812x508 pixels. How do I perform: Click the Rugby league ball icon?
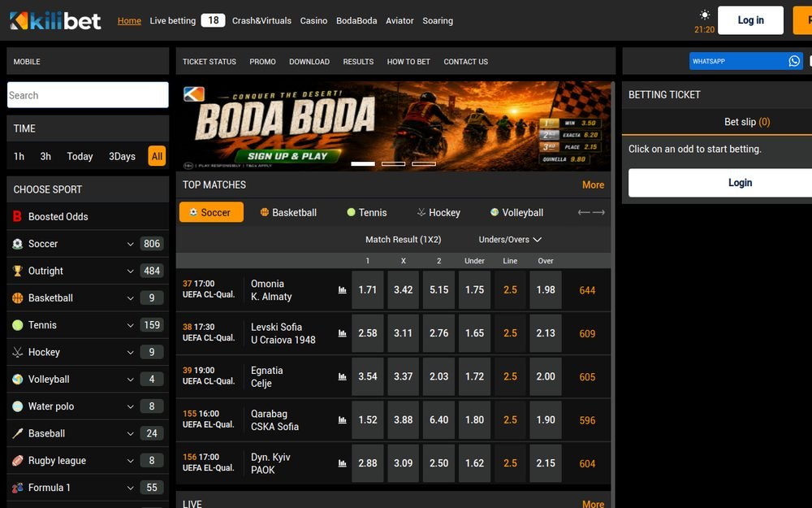click(17, 460)
